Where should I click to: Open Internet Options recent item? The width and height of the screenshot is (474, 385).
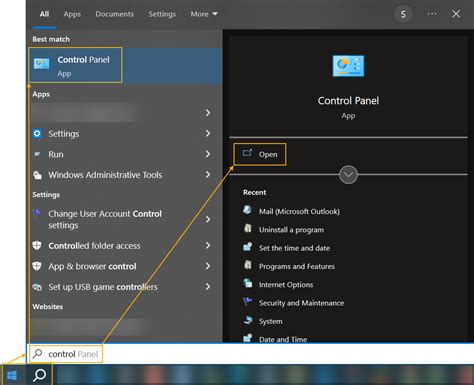pyautogui.click(x=286, y=285)
